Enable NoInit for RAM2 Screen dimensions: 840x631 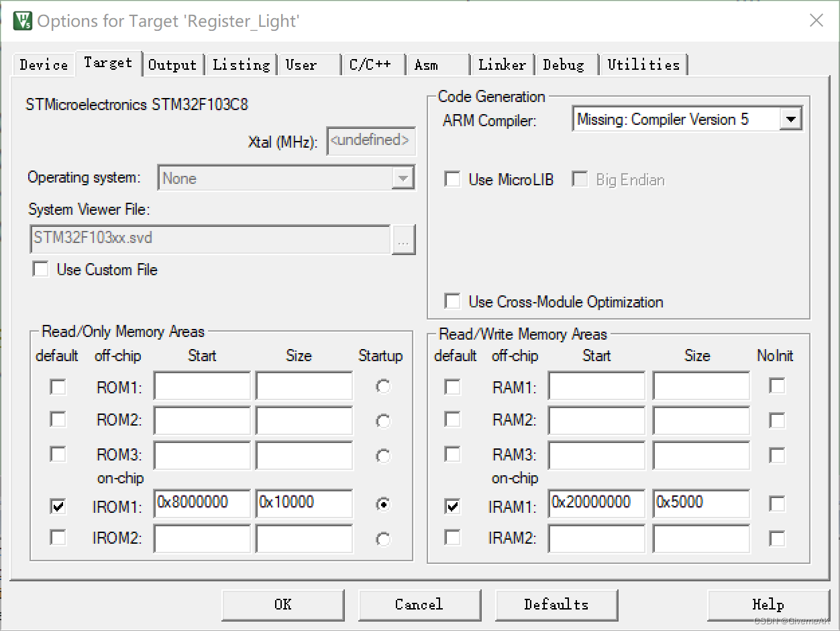click(x=777, y=420)
